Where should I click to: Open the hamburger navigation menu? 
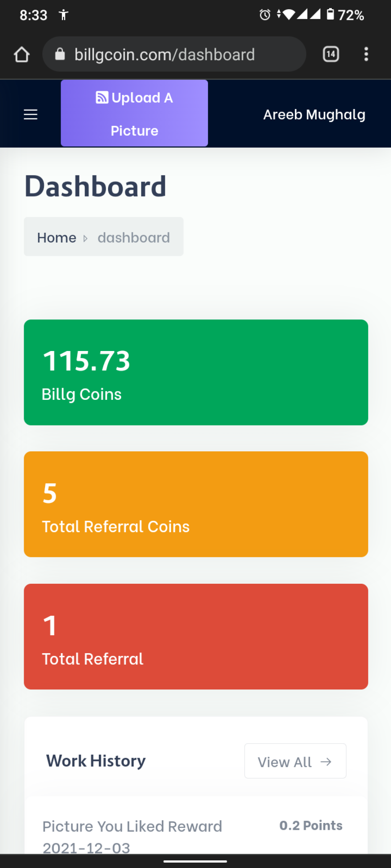tap(31, 114)
